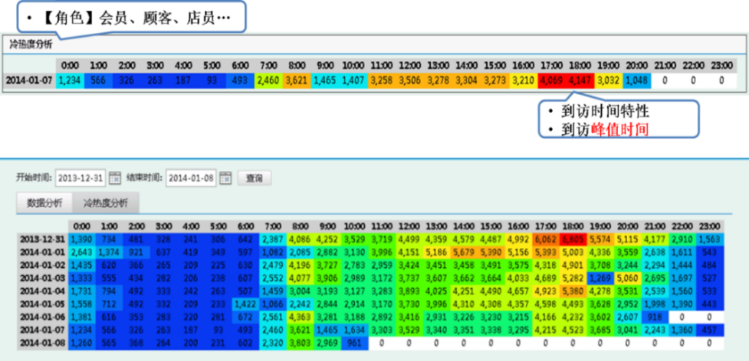Click the 2013-12-31 row label in the bottom table
This screenshot has height=361, width=749.
[42, 239]
